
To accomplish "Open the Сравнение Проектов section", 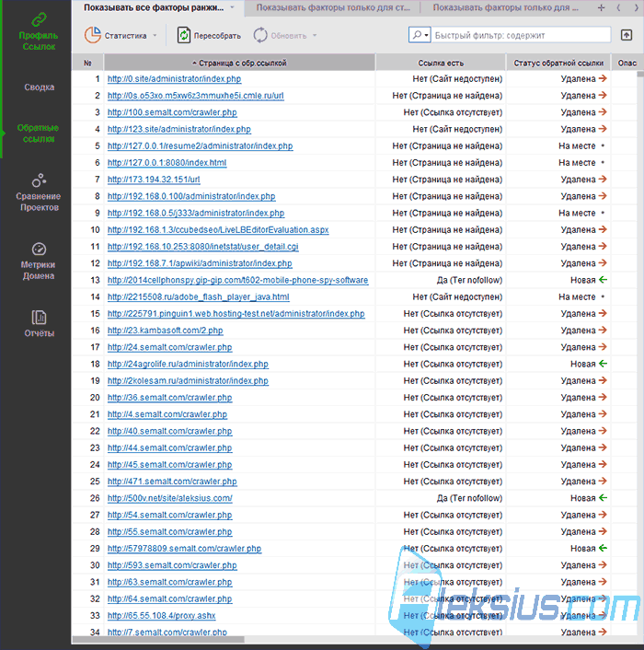I will (39, 192).
